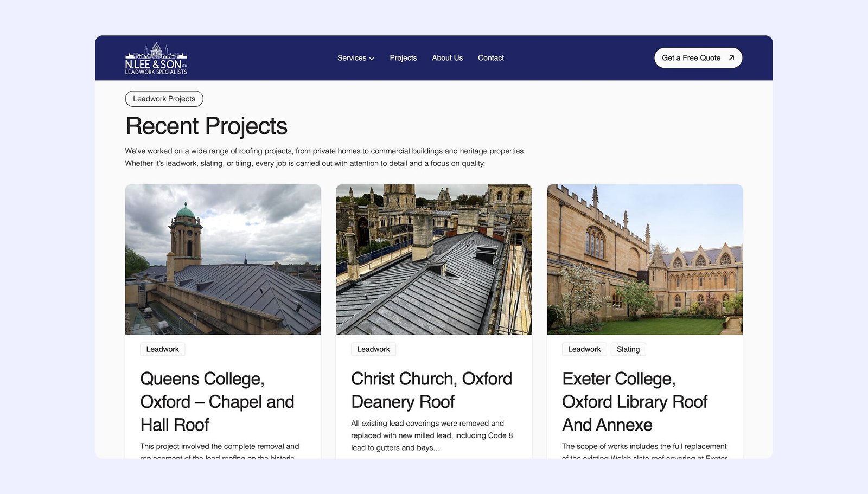Click the text "The scope of works includes the full replacement"
868x494 pixels.
tap(644, 446)
